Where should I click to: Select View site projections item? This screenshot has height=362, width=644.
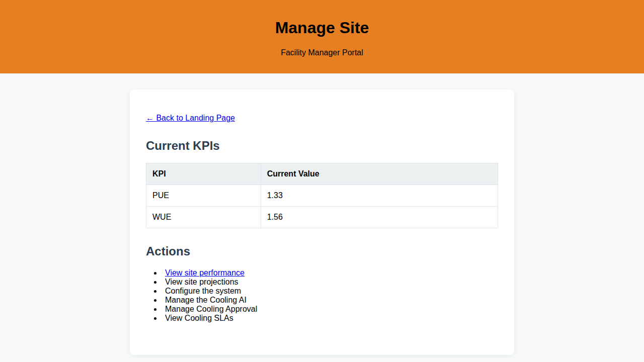pos(202,282)
